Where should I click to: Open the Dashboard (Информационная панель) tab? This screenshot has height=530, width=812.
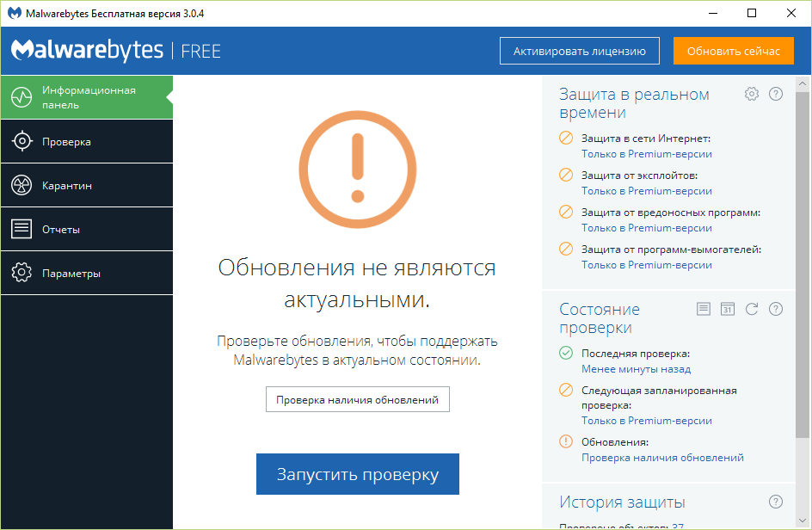87,97
